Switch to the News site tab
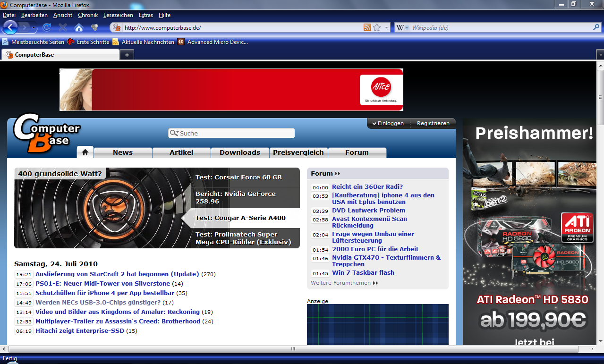604x364 pixels. (x=123, y=152)
